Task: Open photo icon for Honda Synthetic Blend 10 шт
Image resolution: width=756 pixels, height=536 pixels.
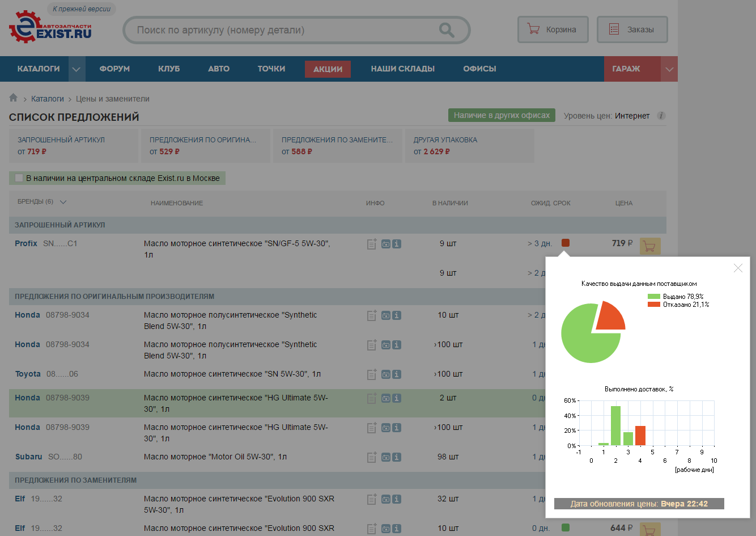Action: tap(386, 315)
